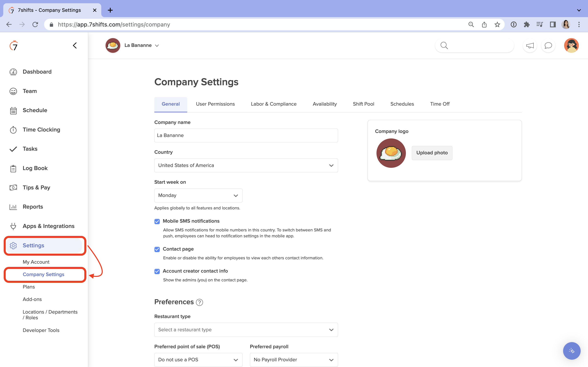Click the Dashboard gauge icon in sidebar

pos(13,72)
